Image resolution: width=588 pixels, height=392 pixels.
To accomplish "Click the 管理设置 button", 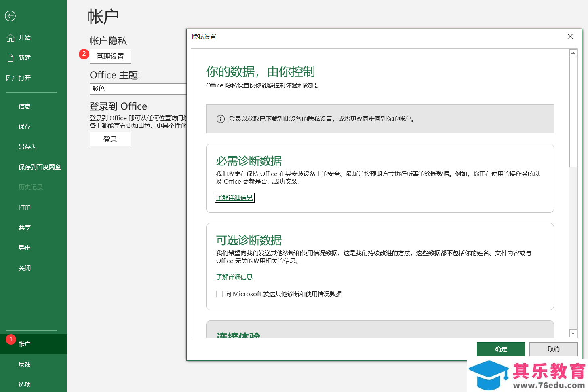I will click(x=110, y=56).
